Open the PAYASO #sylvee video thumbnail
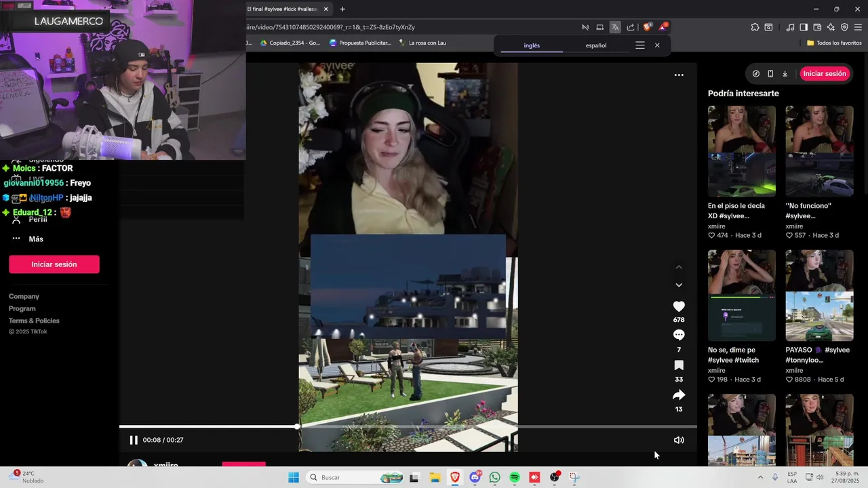The height and width of the screenshot is (488, 868). tap(819, 296)
